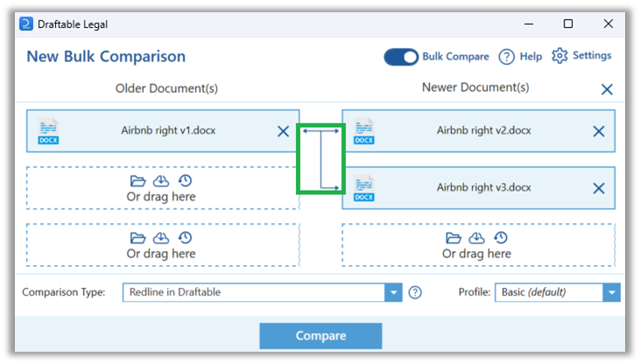Browse folder icon in second older document slot
This screenshot has width=640, height=364.
point(137,181)
